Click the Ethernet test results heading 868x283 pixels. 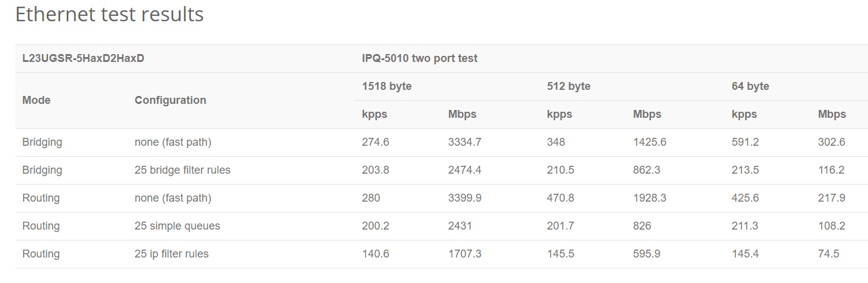coord(109,15)
